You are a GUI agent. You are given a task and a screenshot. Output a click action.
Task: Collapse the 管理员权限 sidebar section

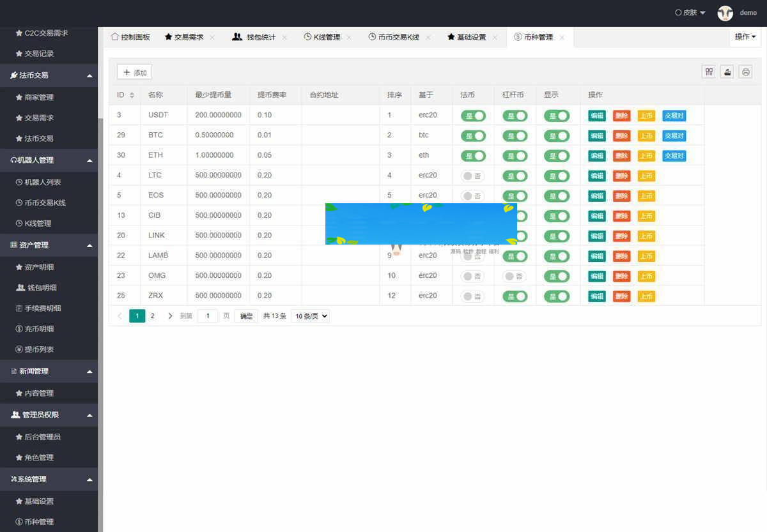pos(49,414)
